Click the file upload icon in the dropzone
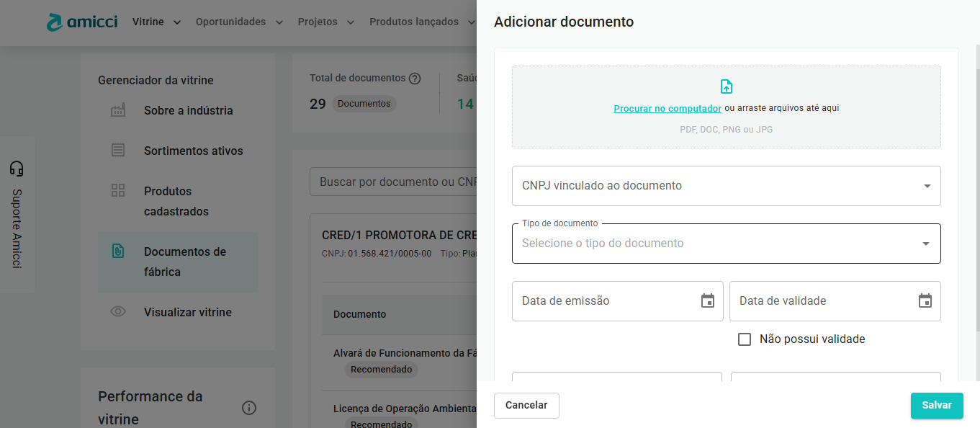 coord(726,86)
